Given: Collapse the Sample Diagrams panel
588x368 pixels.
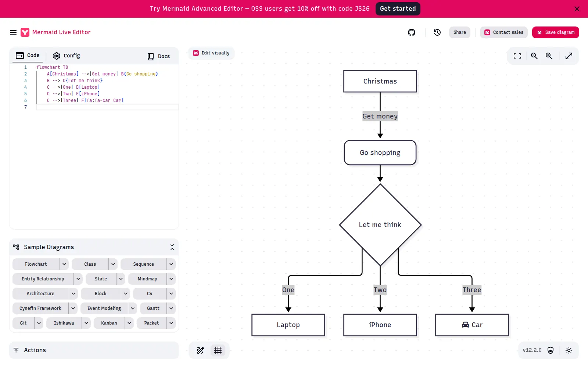Looking at the screenshot, I should [x=172, y=247].
